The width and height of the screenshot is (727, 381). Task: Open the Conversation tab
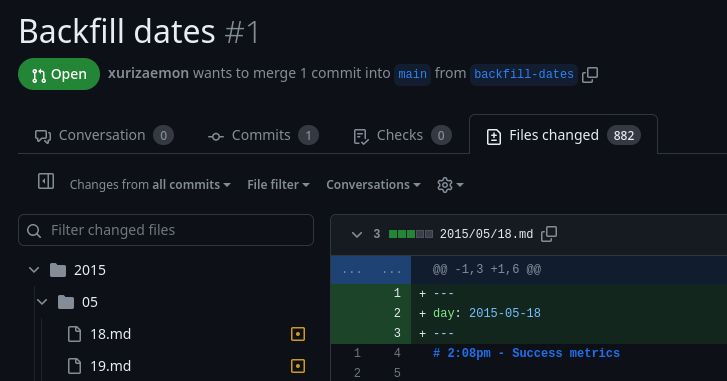tap(104, 135)
